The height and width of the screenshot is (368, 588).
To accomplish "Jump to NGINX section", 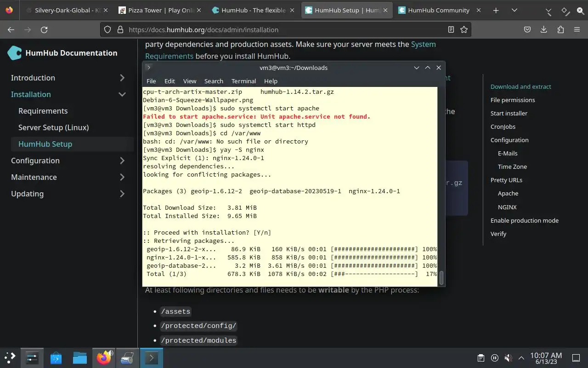I will [507, 207].
